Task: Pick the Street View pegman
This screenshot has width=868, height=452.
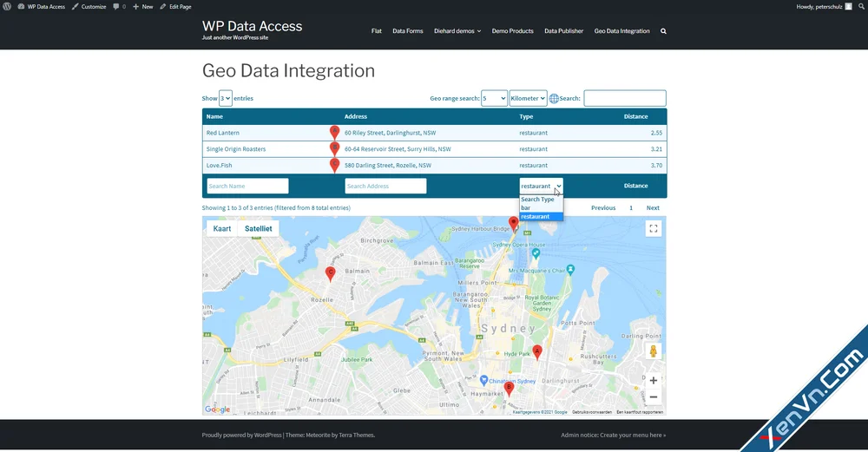Action: 654,350
